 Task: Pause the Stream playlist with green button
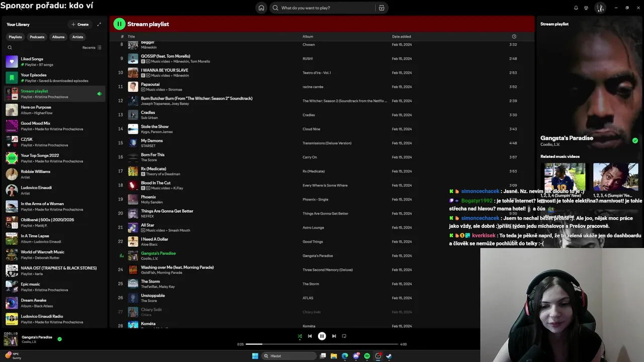pos(119,24)
